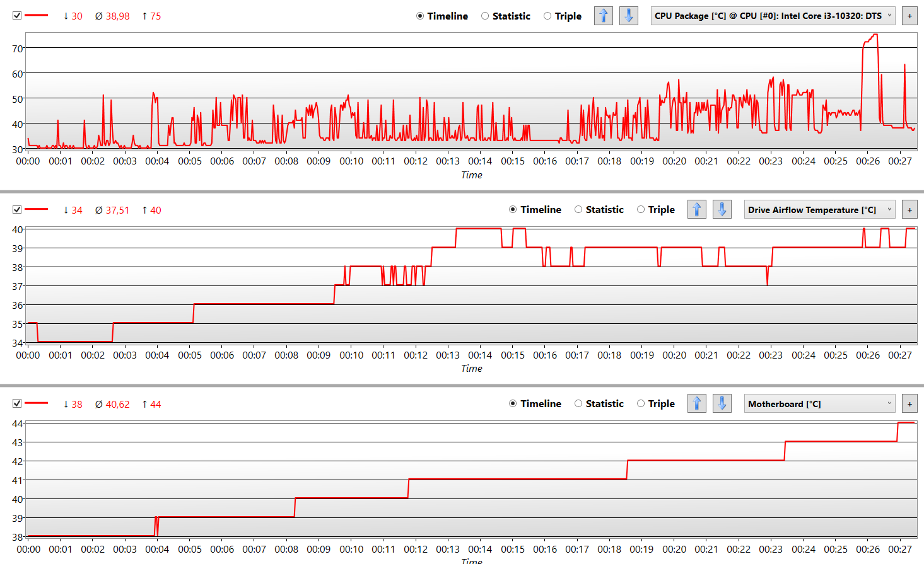
Task: Click plus button beside Motherboard dropdown
Action: pyautogui.click(x=909, y=404)
